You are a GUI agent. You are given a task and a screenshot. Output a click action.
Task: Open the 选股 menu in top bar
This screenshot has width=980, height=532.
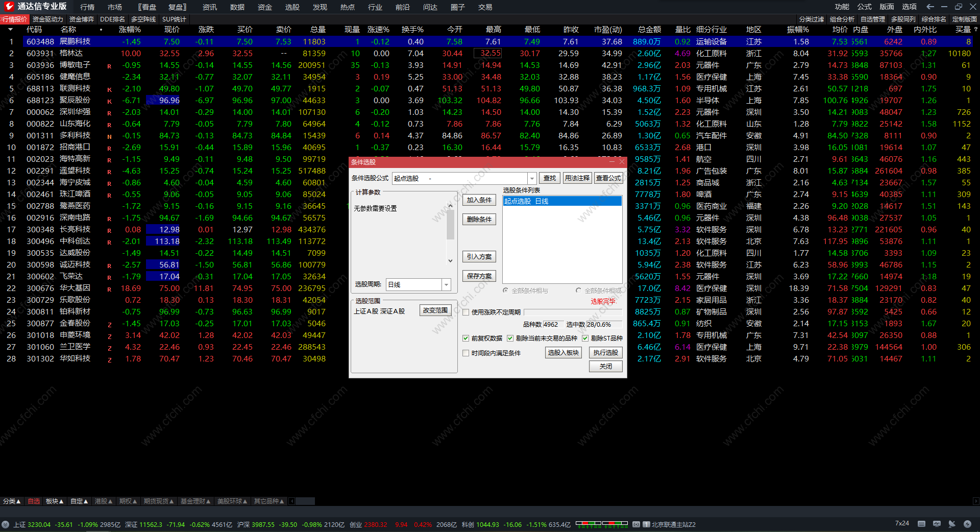click(292, 7)
